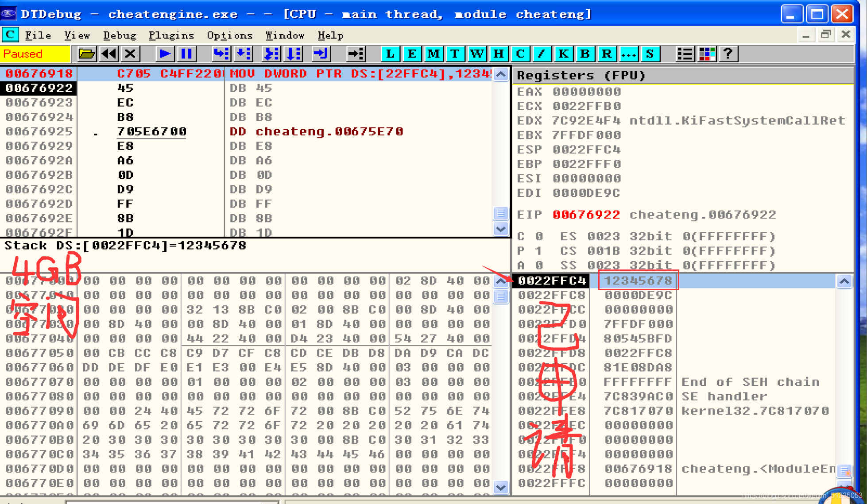
Task: Step over with toolbar icon
Action: click(243, 54)
